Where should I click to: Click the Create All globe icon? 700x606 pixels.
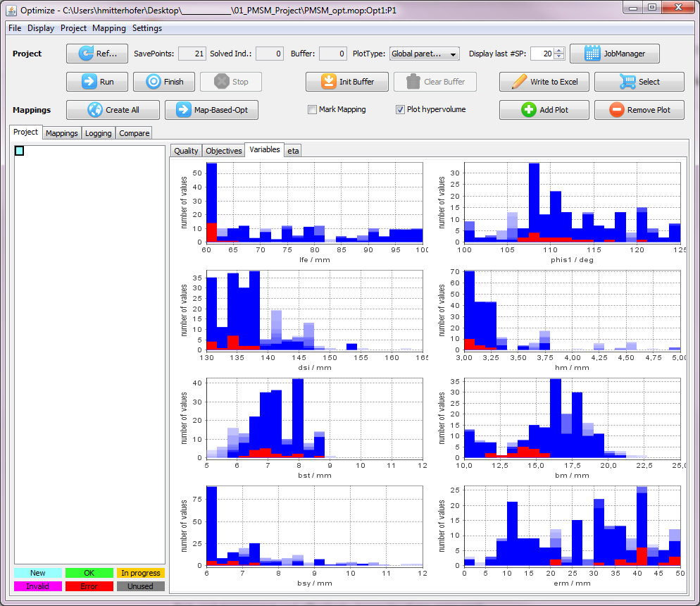[x=95, y=110]
